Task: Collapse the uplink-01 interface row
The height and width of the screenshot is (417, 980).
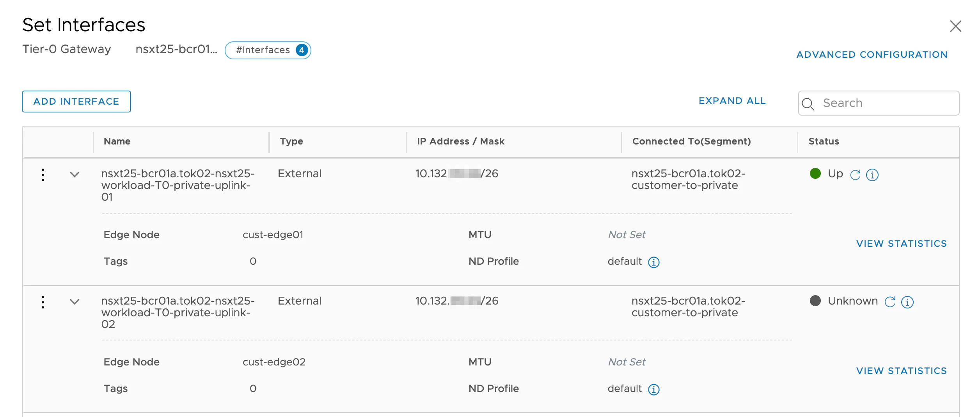Action: point(75,175)
